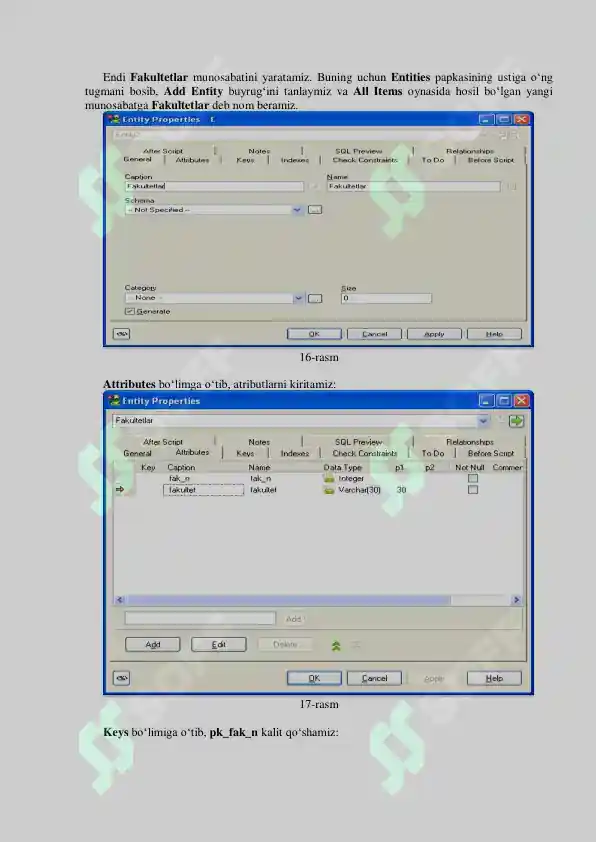Click the Edit button for attributes
This screenshot has height=842, width=596.
(x=219, y=644)
